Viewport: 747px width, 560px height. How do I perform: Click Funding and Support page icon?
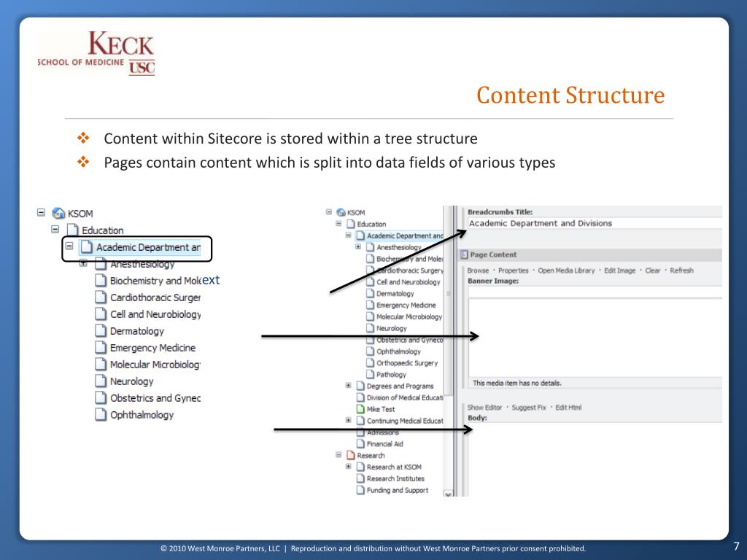click(360, 489)
